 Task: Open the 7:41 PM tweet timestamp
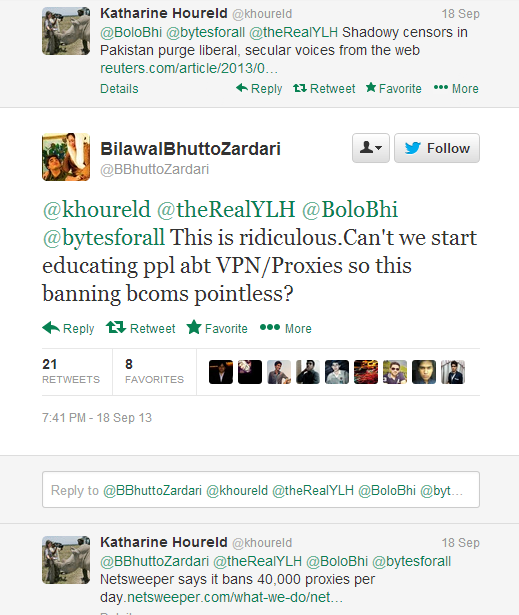pyautogui.click(x=97, y=418)
